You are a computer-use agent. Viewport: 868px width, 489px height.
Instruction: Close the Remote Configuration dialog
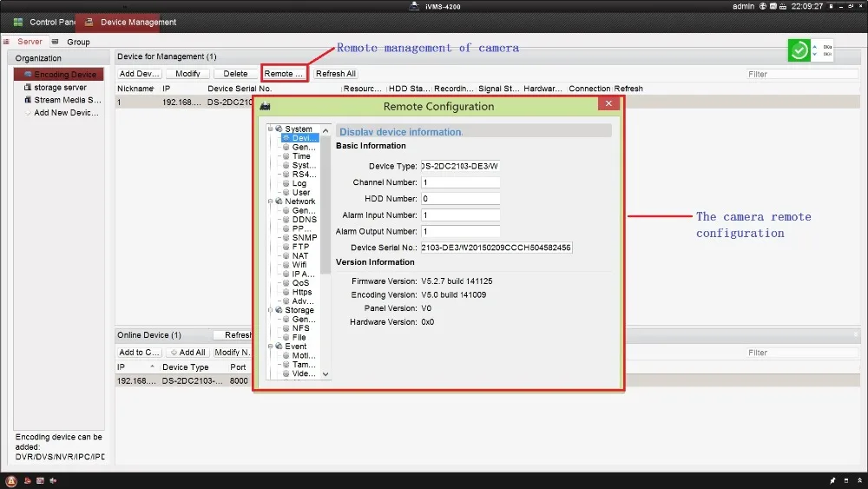[x=608, y=103]
